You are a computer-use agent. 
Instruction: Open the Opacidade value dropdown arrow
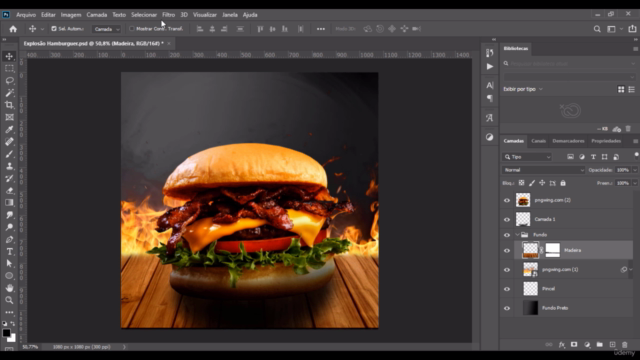click(x=635, y=170)
